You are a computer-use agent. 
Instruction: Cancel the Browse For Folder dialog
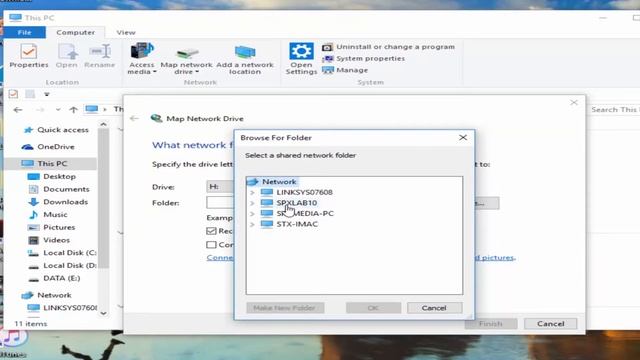pos(434,308)
